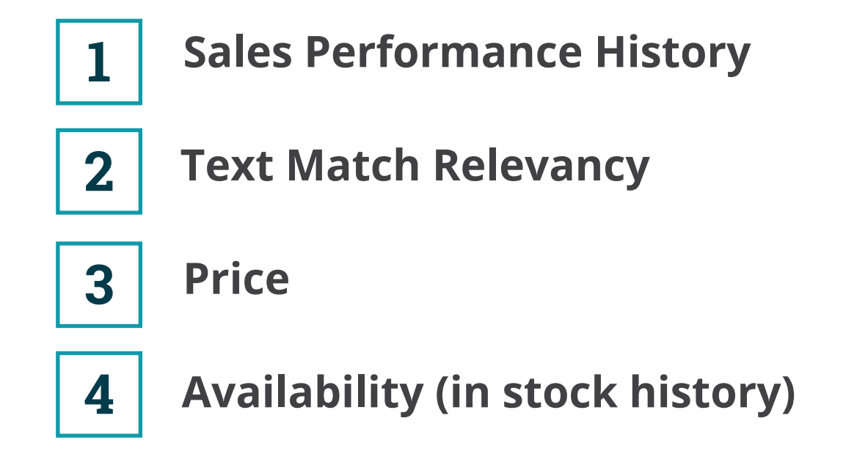Select the parenthetical in stock history text
This screenshot has height=465, width=868.
click(616, 394)
